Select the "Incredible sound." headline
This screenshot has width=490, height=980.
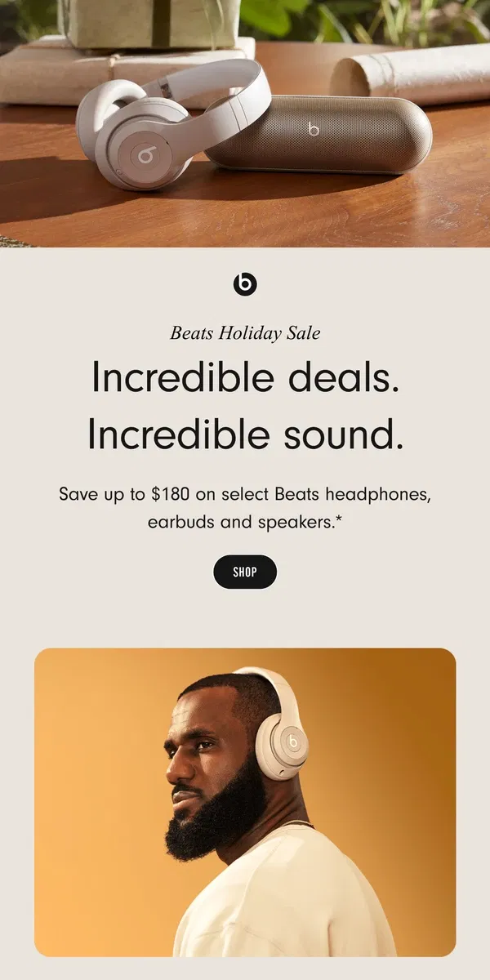pyautogui.click(x=245, y=436)
